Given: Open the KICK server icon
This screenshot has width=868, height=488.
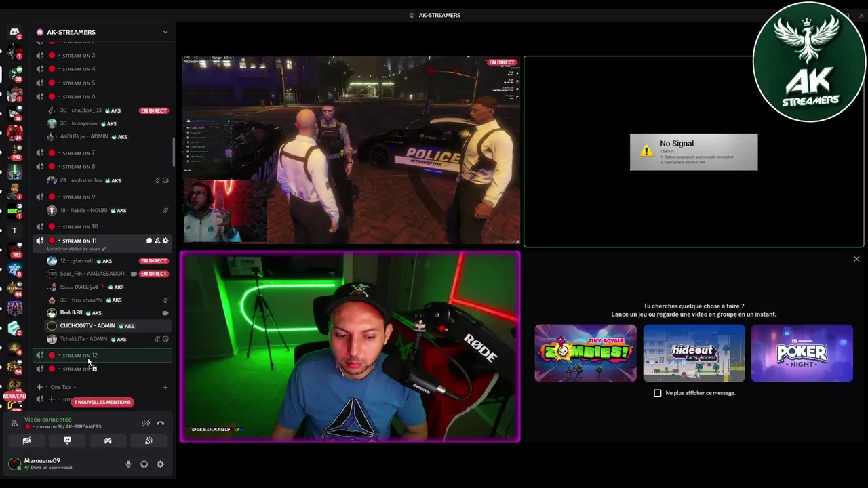Looking at the screenshot, I should pos(14,211).
